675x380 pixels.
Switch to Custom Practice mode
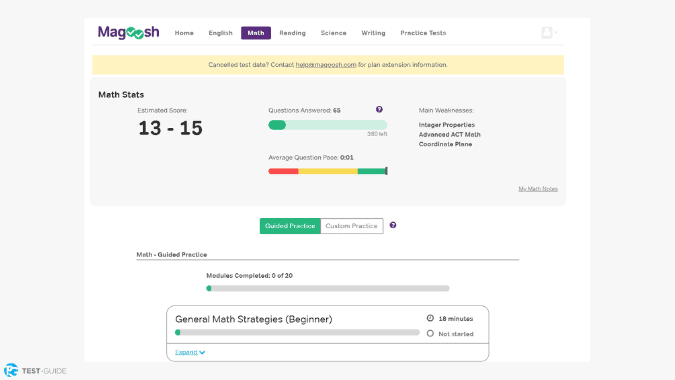pos(352,226)
